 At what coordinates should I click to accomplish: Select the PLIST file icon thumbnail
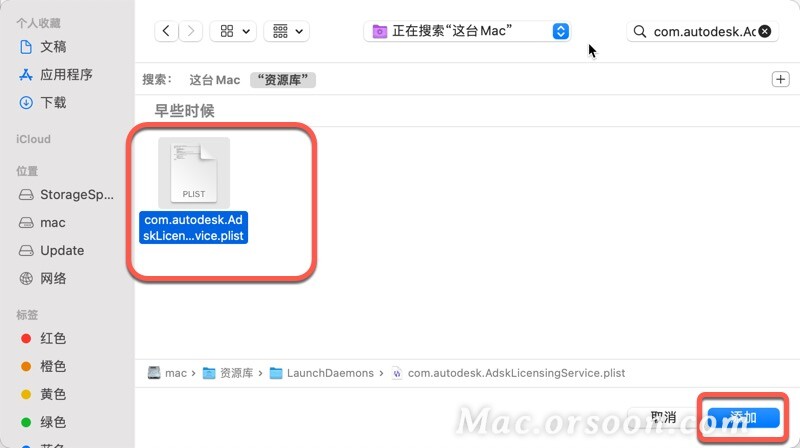[x=194, y=172]
